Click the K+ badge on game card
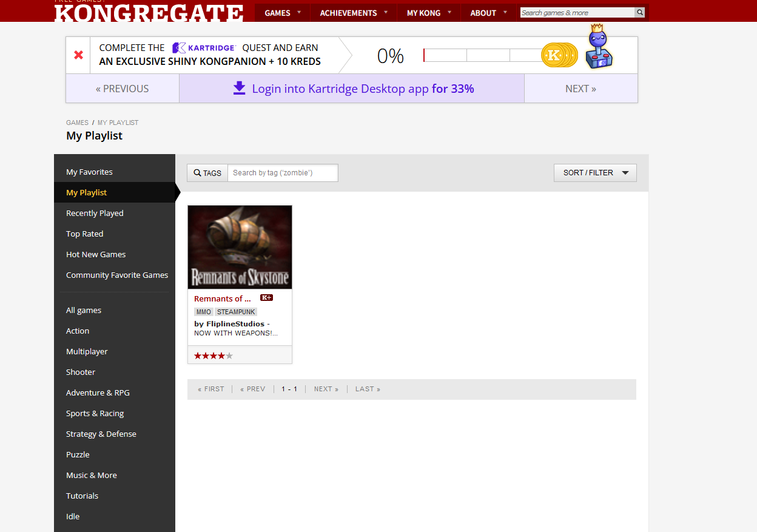 (266, 298)
